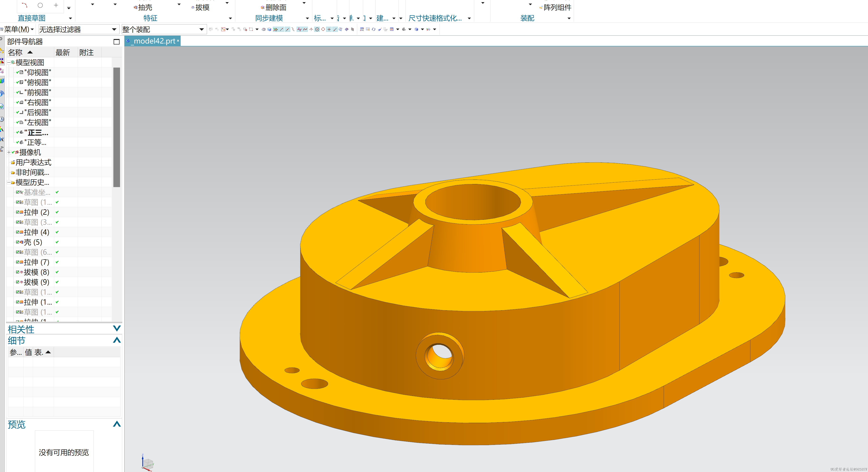This screenshot has height=472, width=868.
Task: Click the 最新 column header
Action: click(66, 52)
